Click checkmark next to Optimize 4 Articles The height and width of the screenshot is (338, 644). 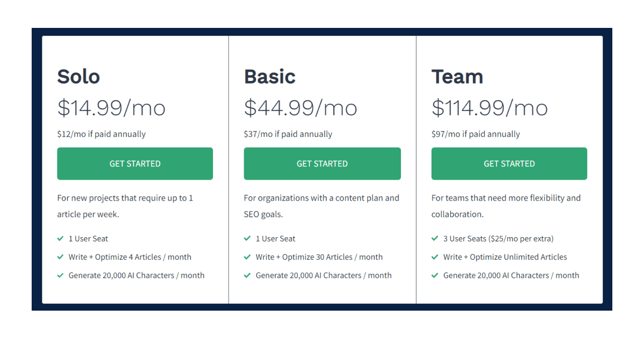click(60, 257)
